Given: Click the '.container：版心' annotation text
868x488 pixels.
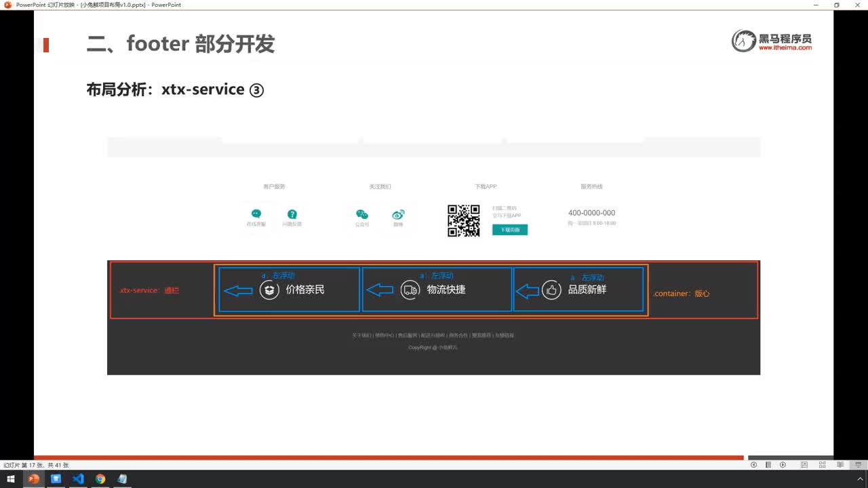Looking at the screenshot, I should tap(681, 293).
